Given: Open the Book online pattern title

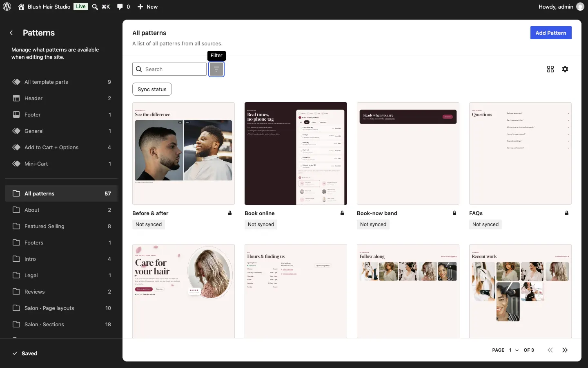Looking at the screenshot, I should tap(260, 213).
